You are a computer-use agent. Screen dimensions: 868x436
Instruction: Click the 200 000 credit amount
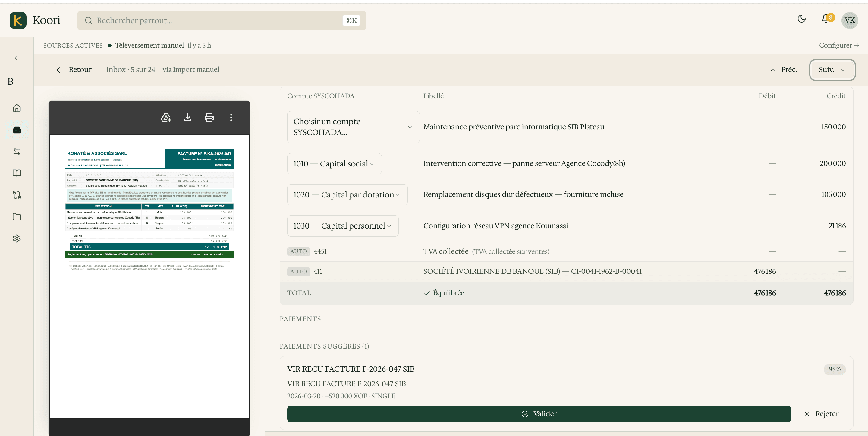coord(833,163)
